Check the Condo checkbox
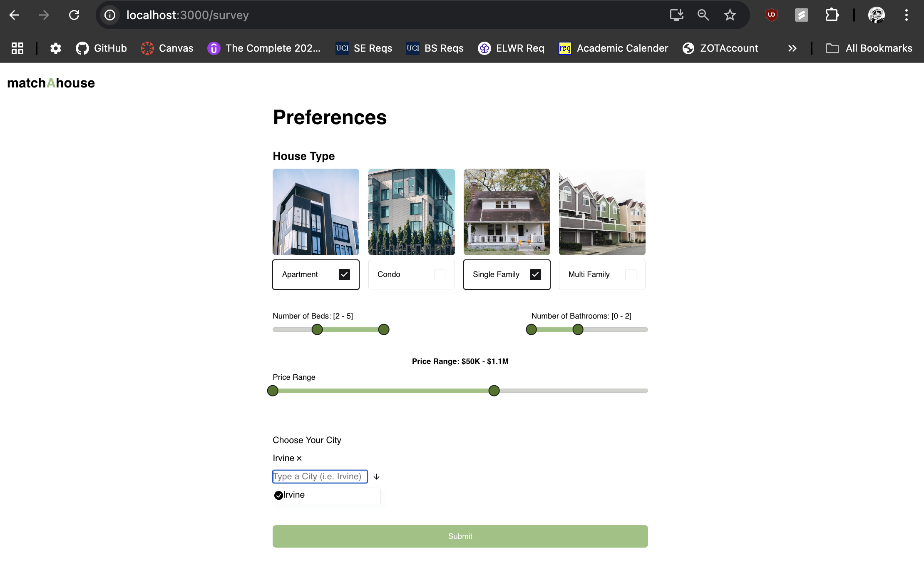 click(x=440, y=274)
